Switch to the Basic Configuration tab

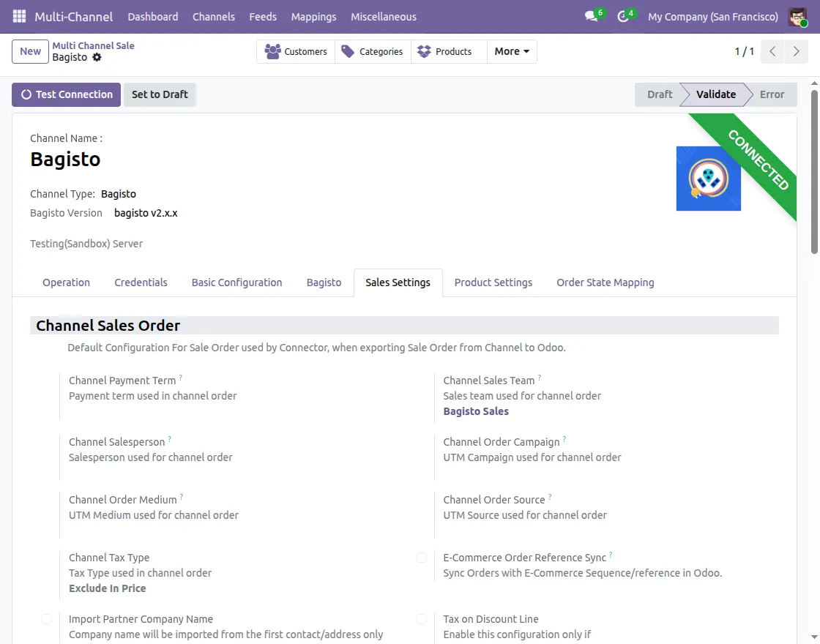coord(237,282)
